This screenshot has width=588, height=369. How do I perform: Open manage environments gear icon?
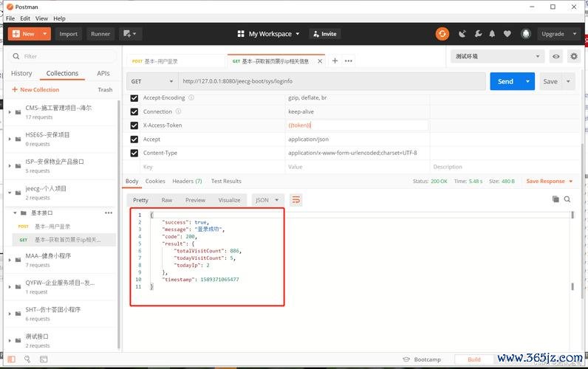tap(574, 56)
